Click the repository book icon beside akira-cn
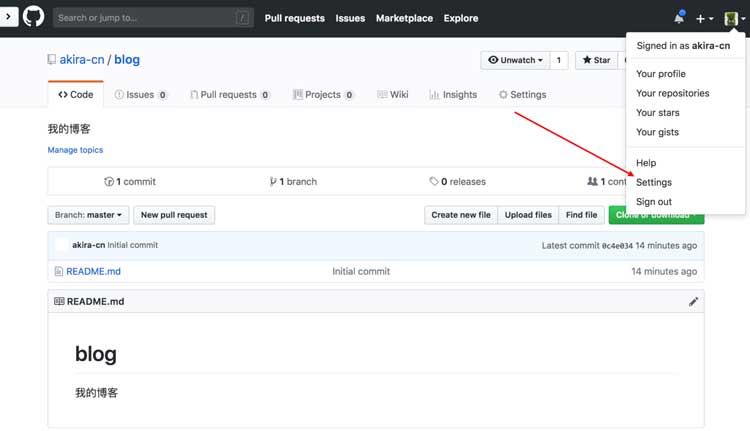 (x=51, y=59)
